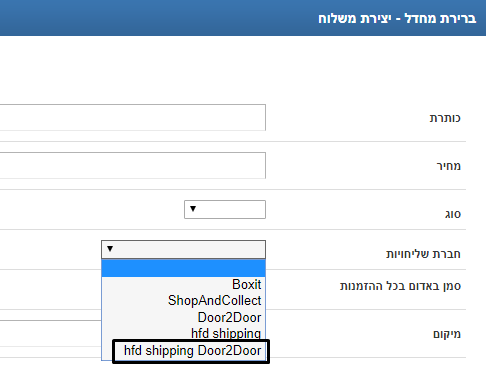This screenshot has width=487, height=368.
Task: Choose hfd shipping Door2Door option
Action: coord(191,351)
